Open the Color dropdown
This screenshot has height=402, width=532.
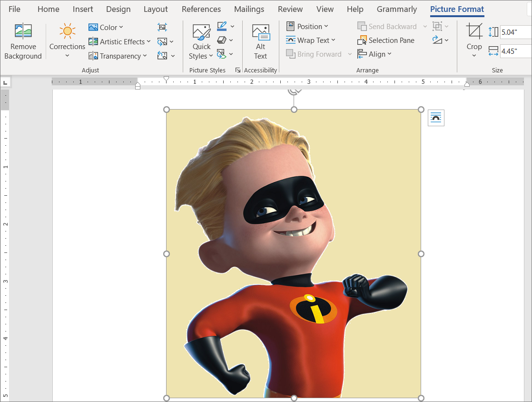pyautogui.click(x=106, y=27)
